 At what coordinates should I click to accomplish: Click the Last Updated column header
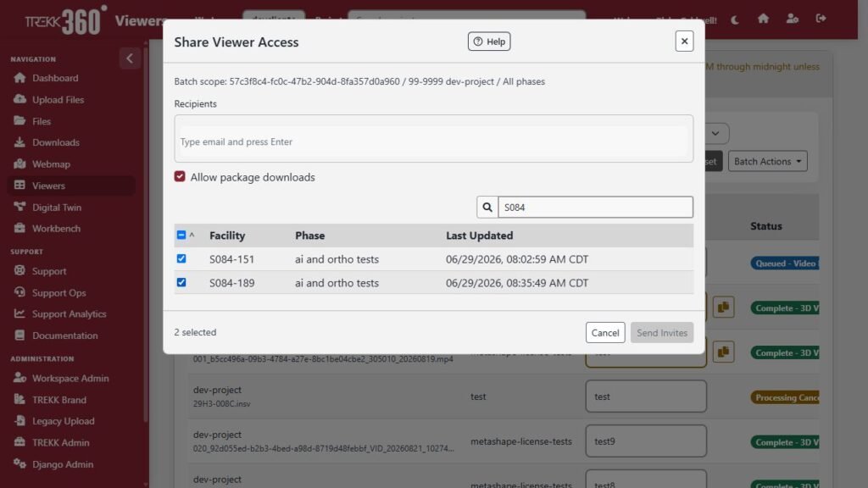[480, 236]
